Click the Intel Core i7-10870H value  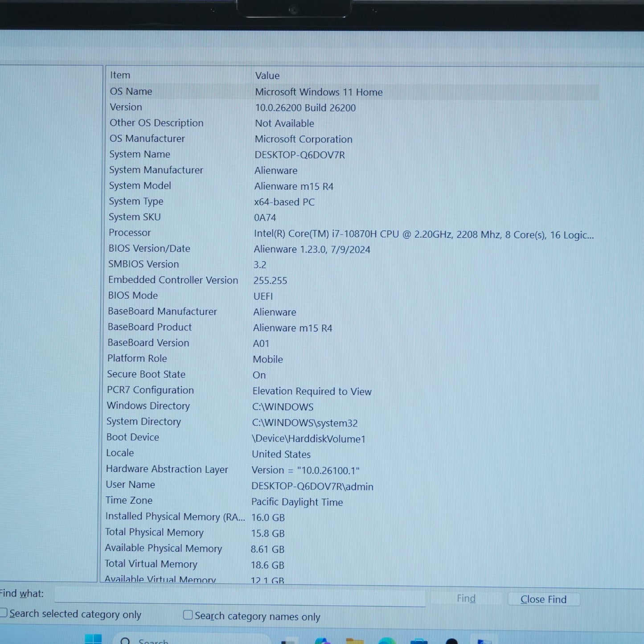[424, 235]
